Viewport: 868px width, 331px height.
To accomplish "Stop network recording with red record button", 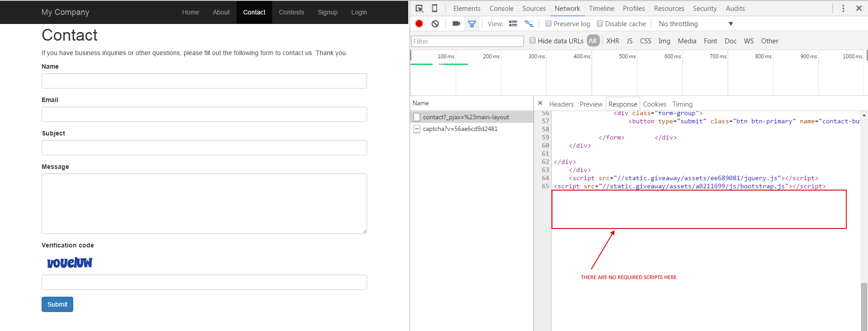I will (x=419, y=23).
